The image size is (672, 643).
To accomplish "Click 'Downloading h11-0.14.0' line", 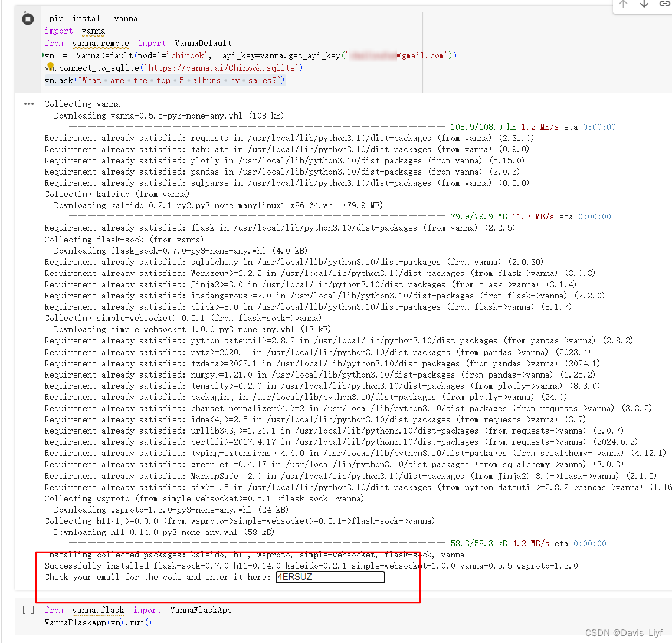I will 163,532.
